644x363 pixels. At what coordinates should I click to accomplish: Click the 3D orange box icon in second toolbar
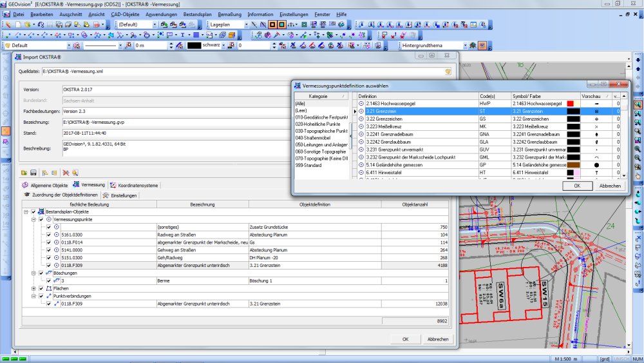(232, 35)
